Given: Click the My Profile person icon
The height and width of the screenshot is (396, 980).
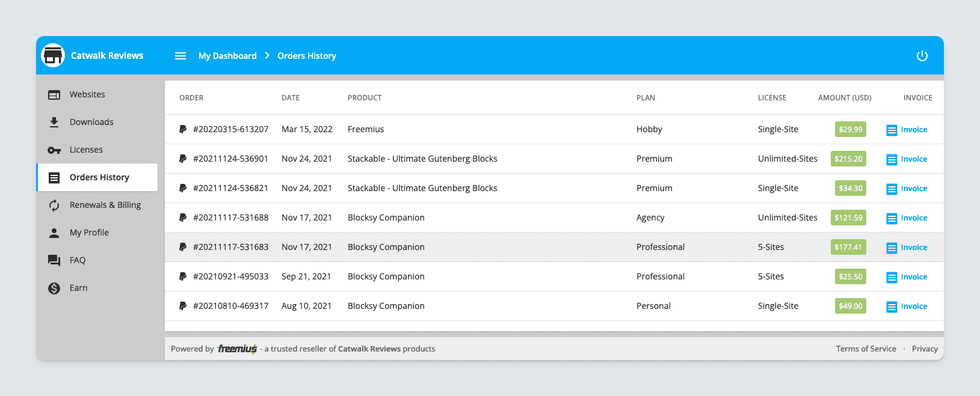Looking at the screenshot, I should 54,233.
